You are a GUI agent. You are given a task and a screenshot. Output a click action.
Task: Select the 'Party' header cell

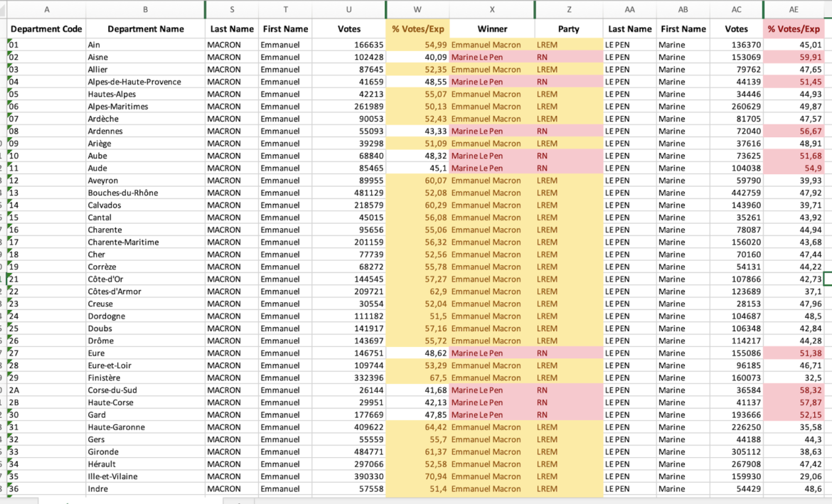coord(569,28)
